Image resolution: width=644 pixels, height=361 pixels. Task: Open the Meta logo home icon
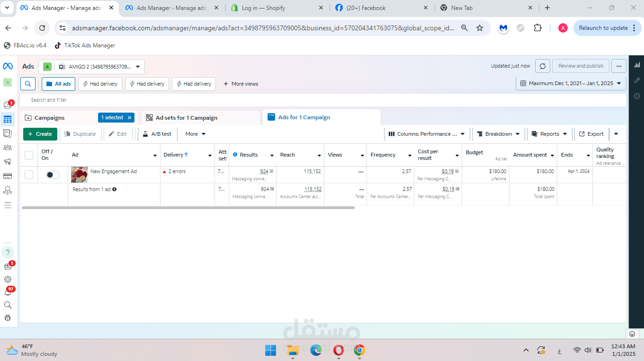(x=8, y=66)
